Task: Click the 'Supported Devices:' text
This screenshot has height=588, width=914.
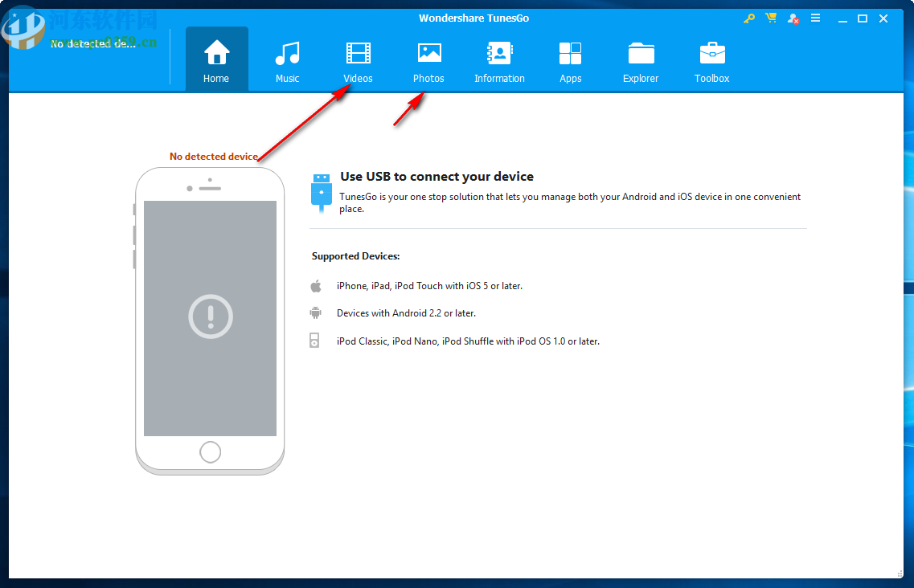Action: click(355, 256)
